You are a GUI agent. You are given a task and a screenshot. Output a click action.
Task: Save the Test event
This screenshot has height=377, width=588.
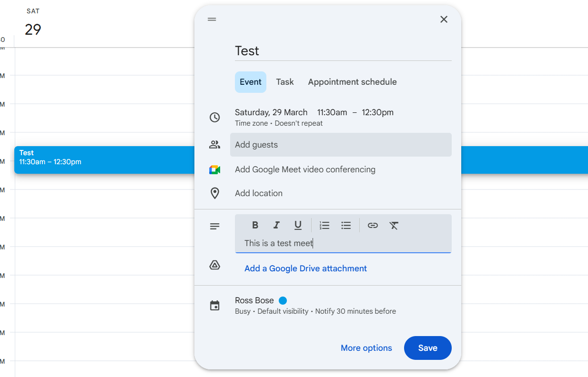tap(427, 348)
